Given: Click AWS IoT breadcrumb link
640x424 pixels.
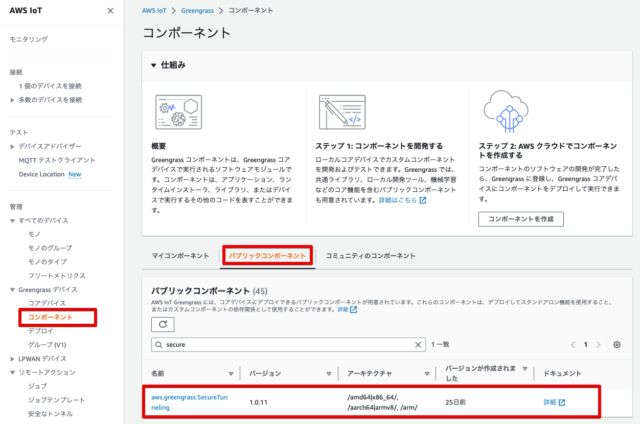Looking at the screenshot, I should (x=154, y=11).
